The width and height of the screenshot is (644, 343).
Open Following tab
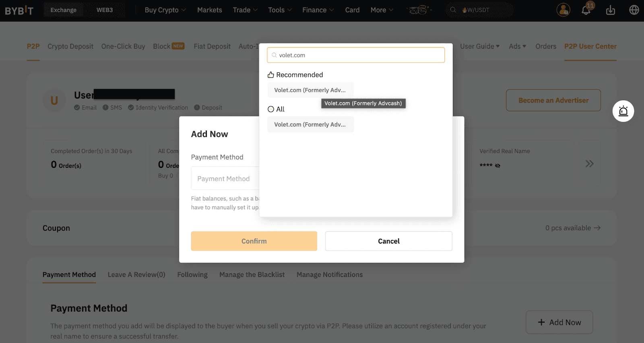pyautogui.click(x=192, y=275)
